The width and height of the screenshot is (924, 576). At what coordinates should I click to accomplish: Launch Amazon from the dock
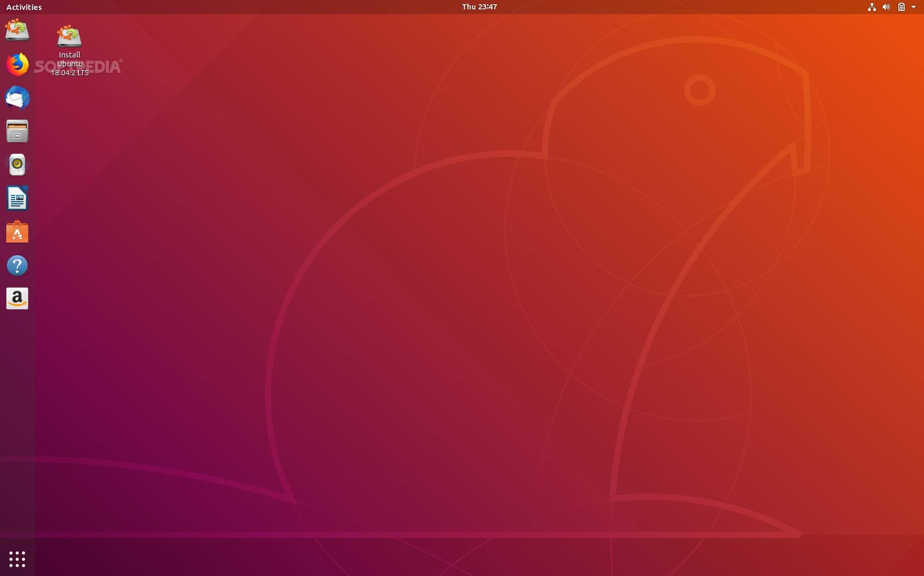(17, 298)
